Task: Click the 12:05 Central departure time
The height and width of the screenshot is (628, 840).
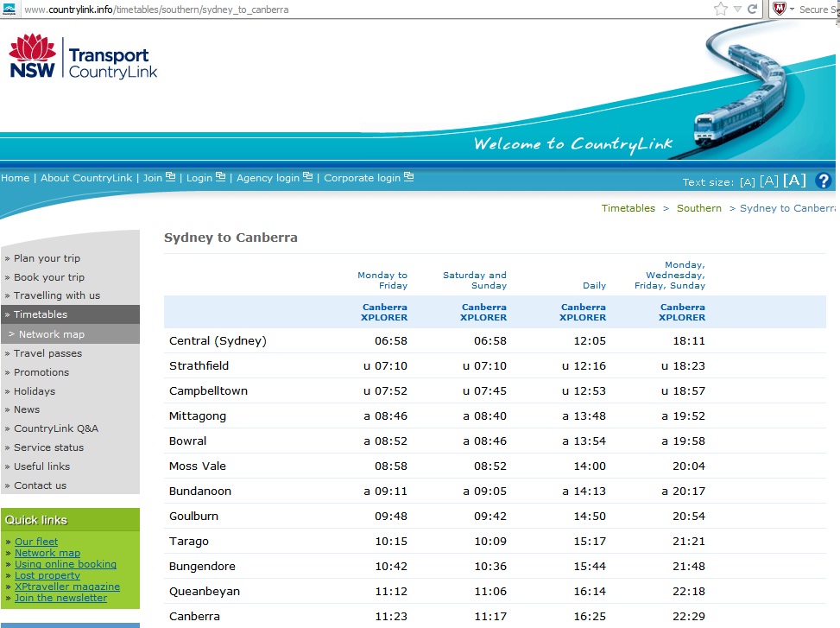Action: click(590, 341)
